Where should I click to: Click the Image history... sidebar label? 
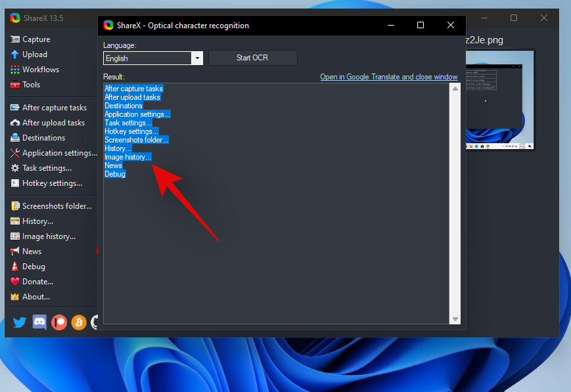point(49,236)
